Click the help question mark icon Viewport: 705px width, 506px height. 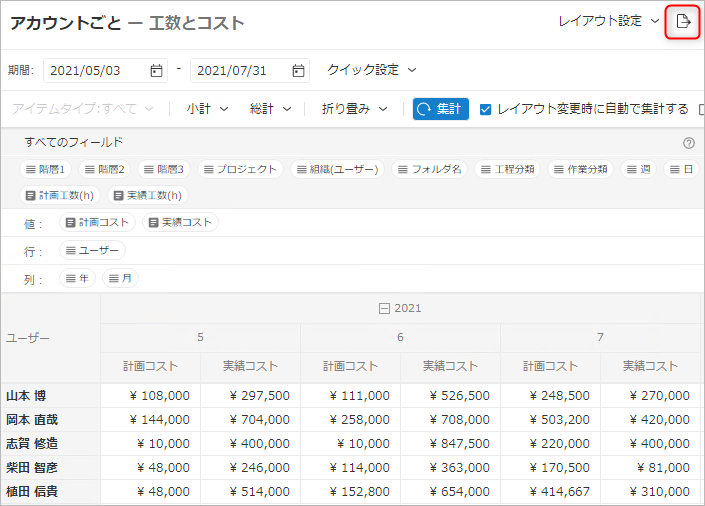pyautogui.click(x=688, y=143)
